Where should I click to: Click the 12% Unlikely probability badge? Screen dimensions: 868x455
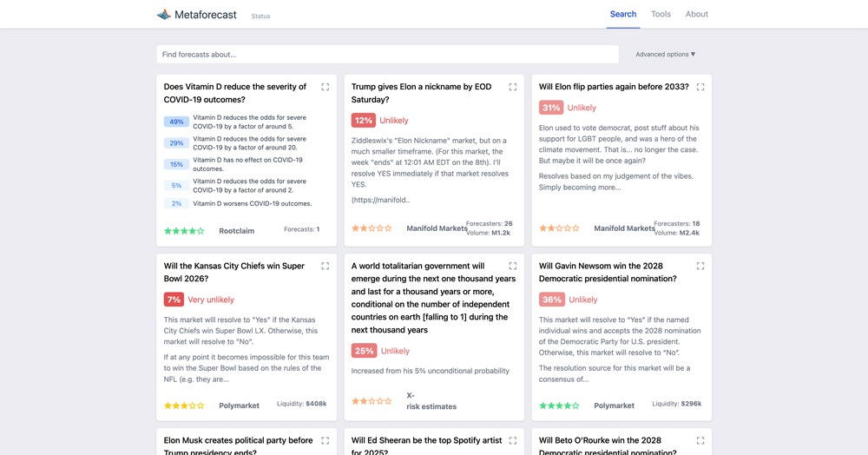(x=363, y=121)
